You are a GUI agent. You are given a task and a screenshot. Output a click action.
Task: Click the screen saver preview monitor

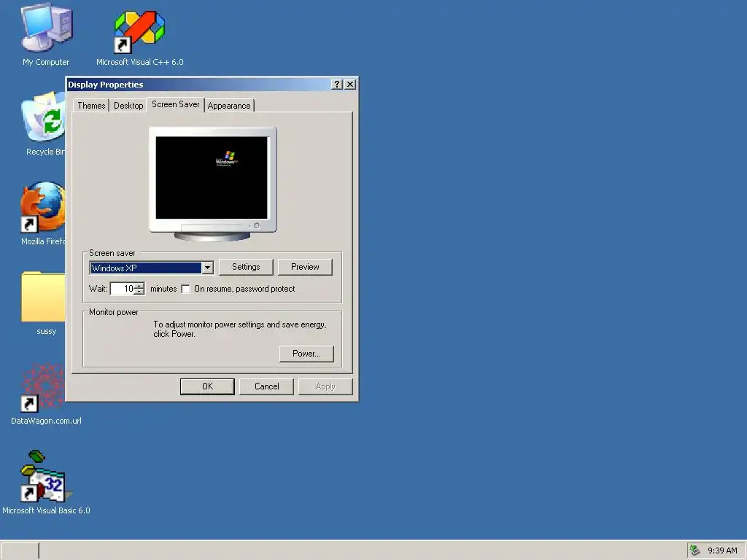212,184
